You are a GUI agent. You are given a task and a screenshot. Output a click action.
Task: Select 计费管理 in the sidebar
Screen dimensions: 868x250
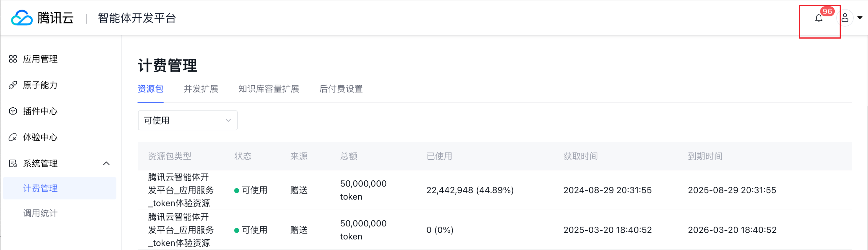pos(40,188)
